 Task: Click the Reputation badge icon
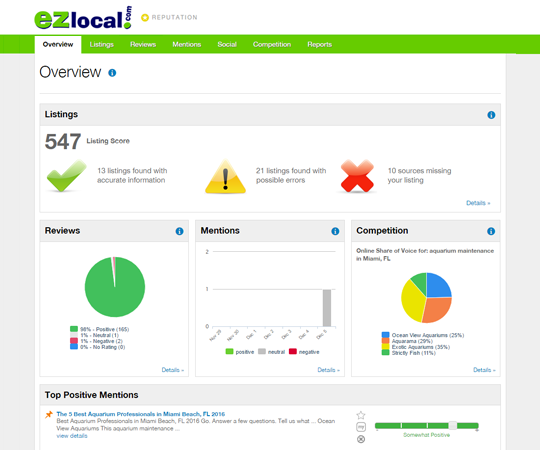click(145, 17)
